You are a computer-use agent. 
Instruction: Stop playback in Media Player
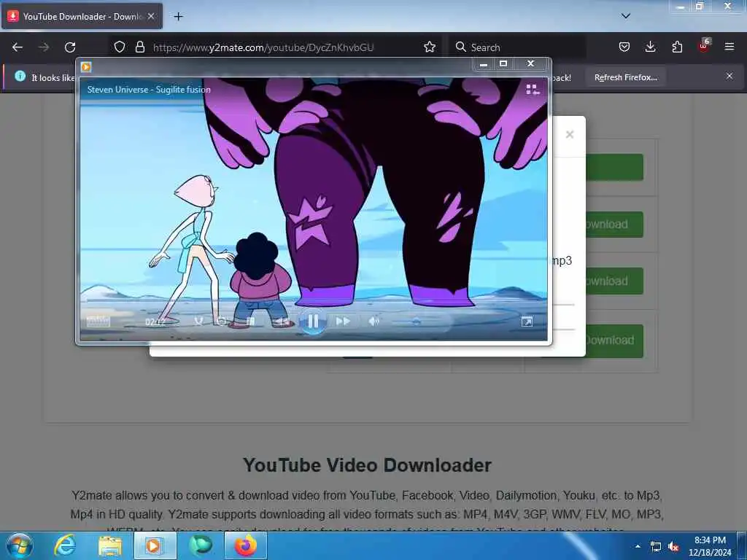(x=250, y=322)
